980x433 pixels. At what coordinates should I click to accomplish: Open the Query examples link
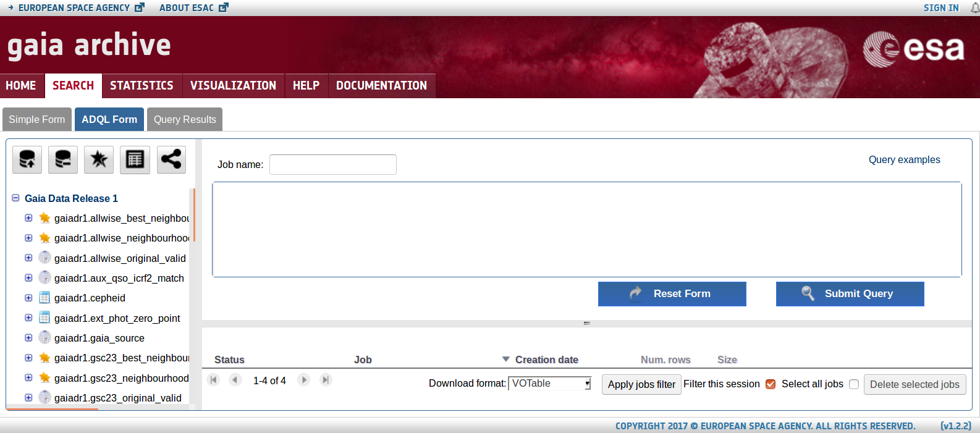pyautogui.click(x=904, y=160)
